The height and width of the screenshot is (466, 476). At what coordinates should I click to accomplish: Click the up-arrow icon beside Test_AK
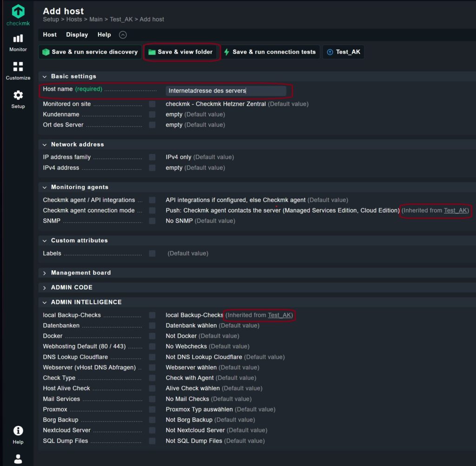tap(330, 52)
